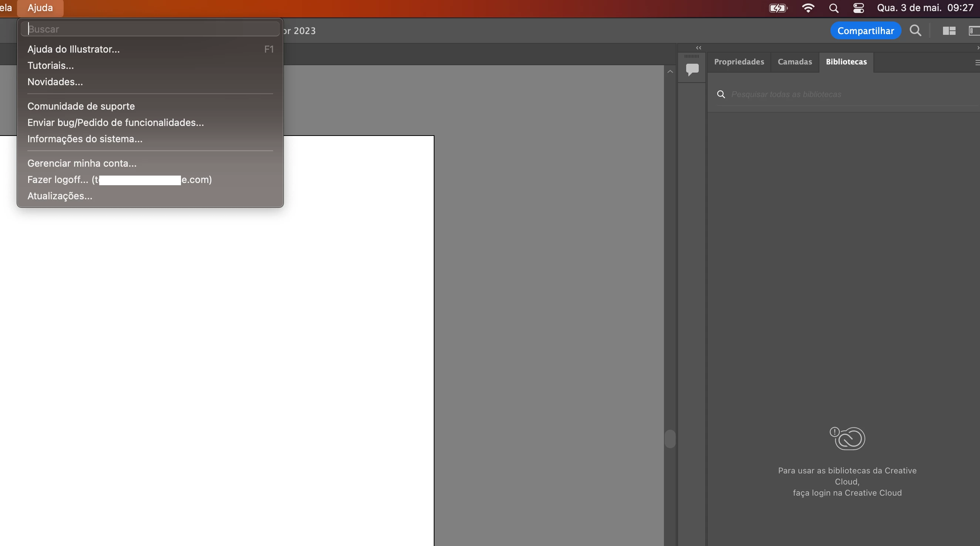This screenshot has width=980, height=546.
Task: Click the Wi-Fi status icon
Action: pyautogui.click(x=808, y=8)
